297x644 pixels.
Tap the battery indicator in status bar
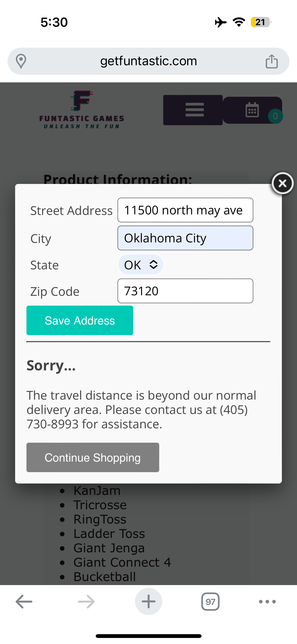tap(260, 22)
